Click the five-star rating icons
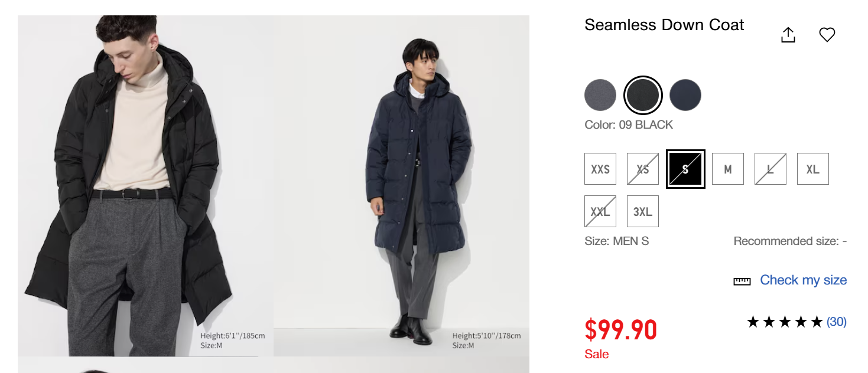This screenshot has width=868, height=373. 784,322
